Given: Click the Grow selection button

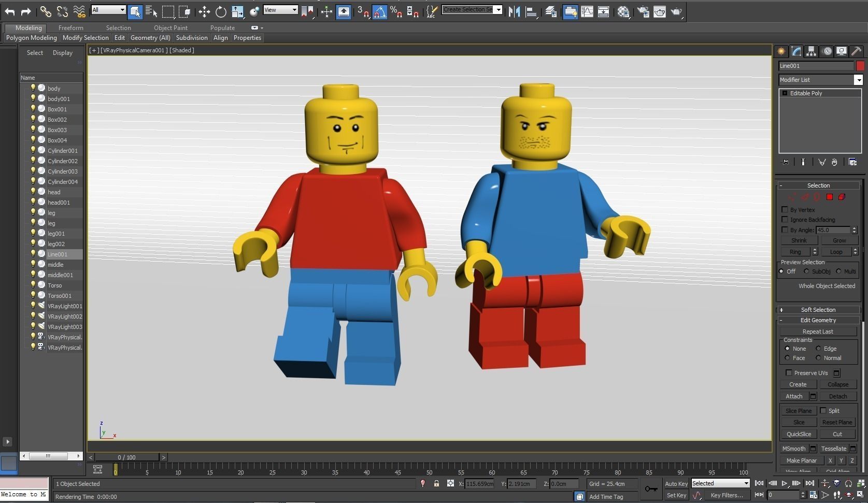Looking at the screenshot, I should pyautogui.click(x=839, y=240).
